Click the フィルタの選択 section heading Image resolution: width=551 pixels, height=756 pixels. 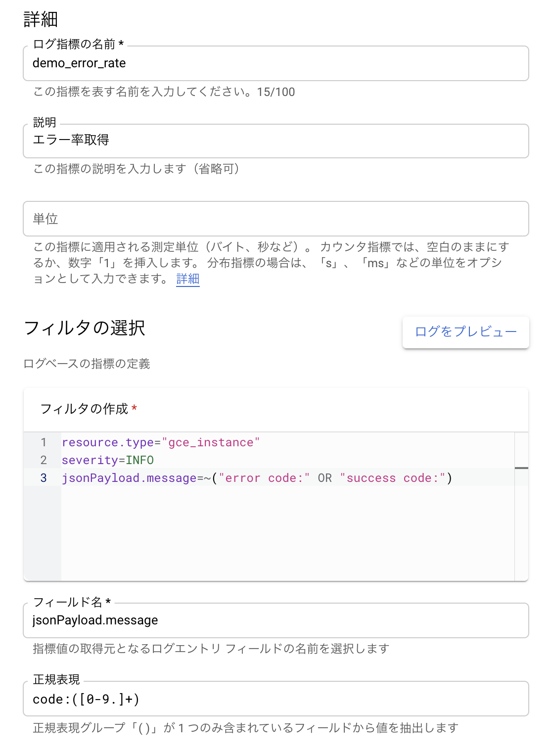(x=85, y=328)
